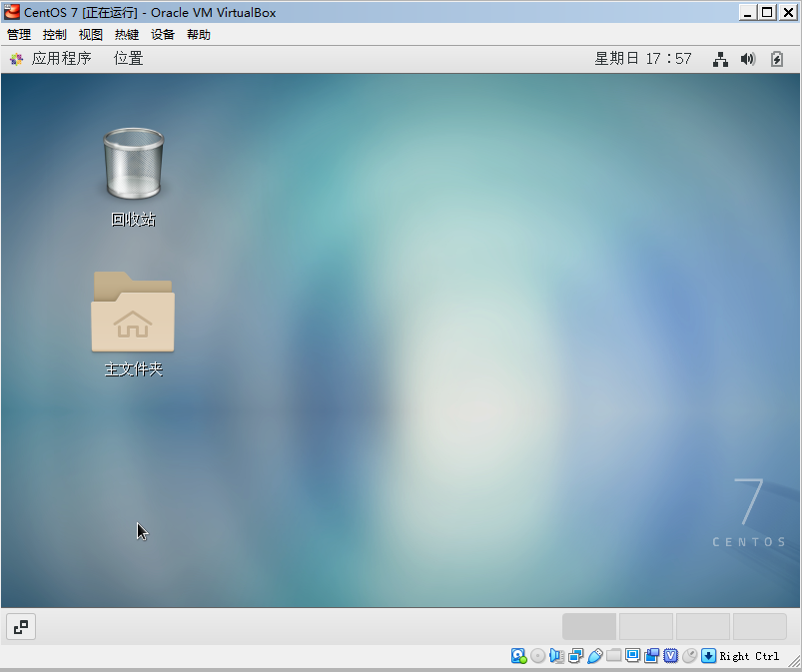
Task: Click the resize mode icon at bottom left
Action: coord(20,626)
